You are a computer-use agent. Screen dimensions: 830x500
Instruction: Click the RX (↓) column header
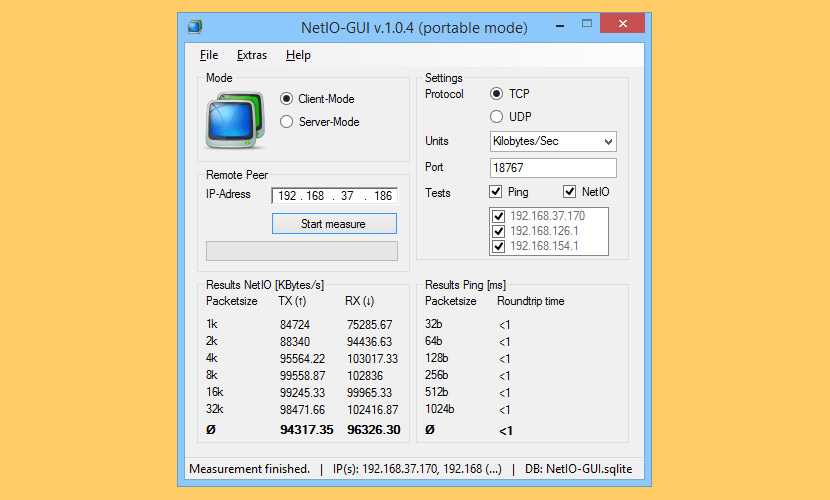point(359,301)
